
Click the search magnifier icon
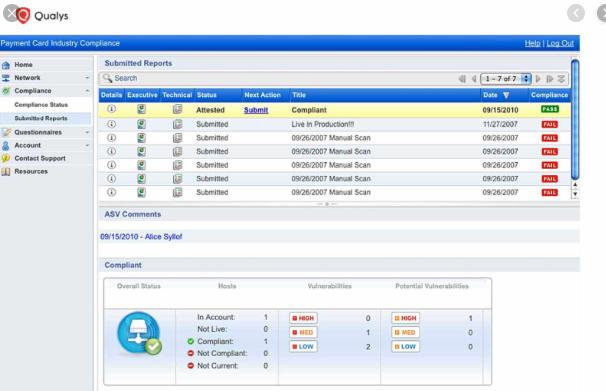pyautogui.click(x=107, y=78)
